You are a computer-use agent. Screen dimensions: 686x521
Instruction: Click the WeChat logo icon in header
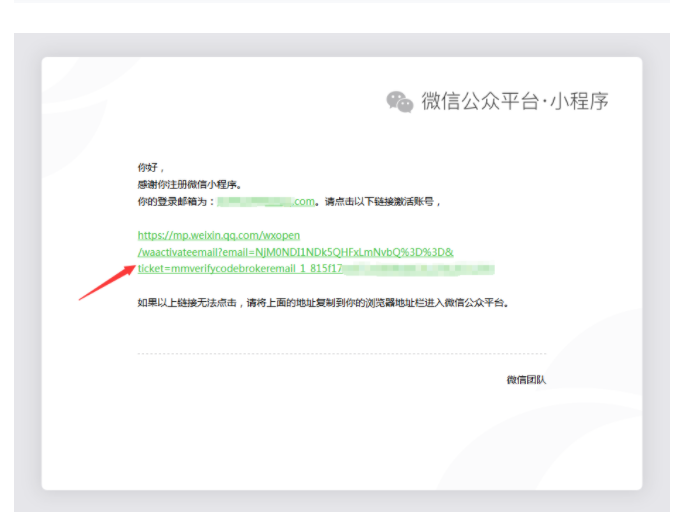(399, 101)
